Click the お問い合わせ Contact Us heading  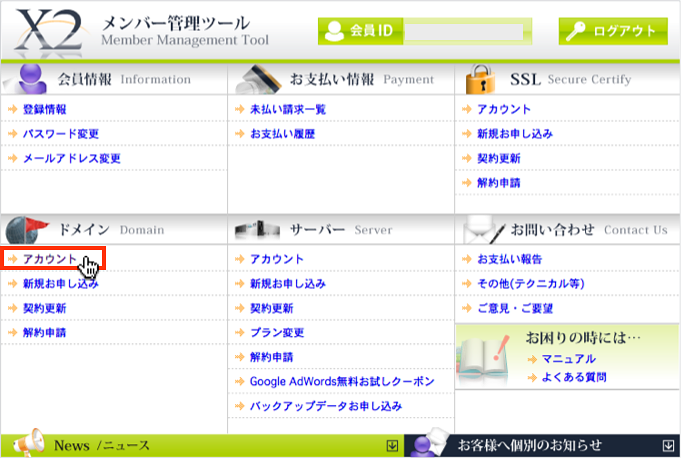click(588, 230)
